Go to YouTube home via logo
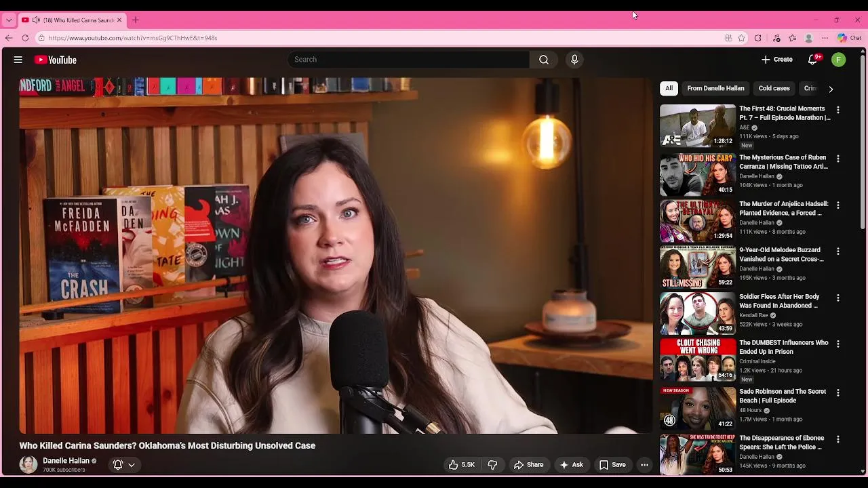The height and width of the screenshot is (488, 868). tap(56, 60)
